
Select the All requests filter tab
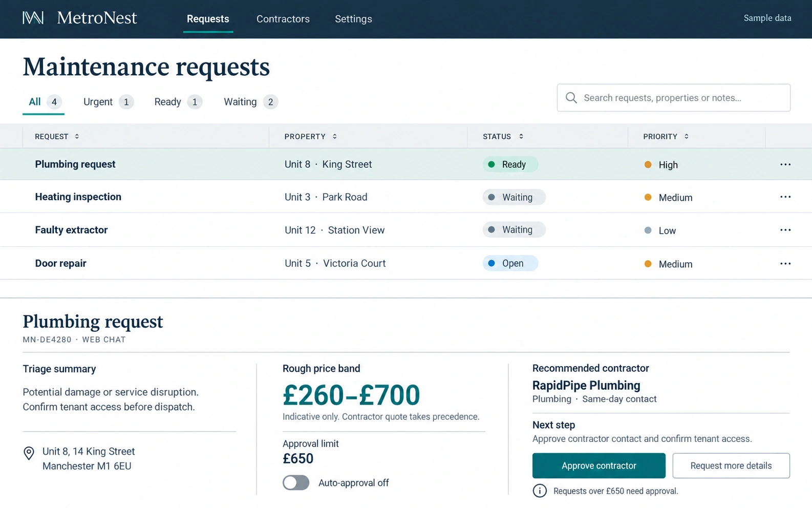coord(44,102)
